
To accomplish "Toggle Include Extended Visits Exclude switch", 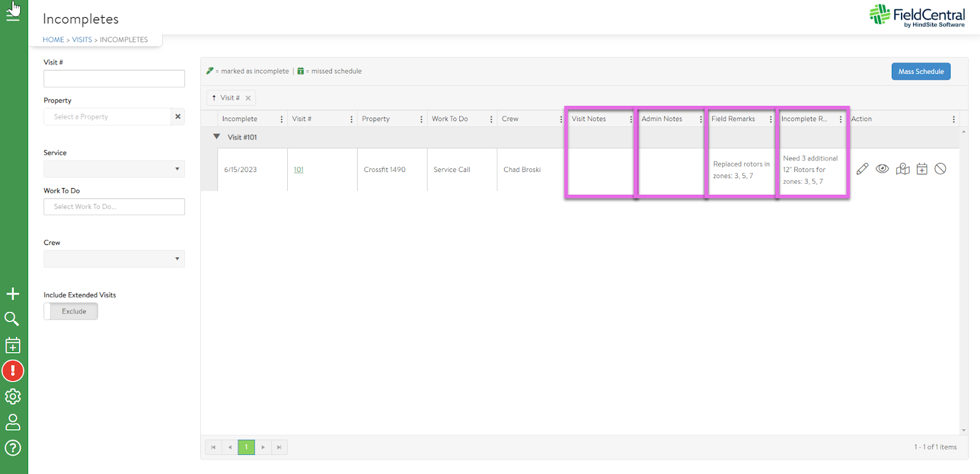I will coord(71,312).
